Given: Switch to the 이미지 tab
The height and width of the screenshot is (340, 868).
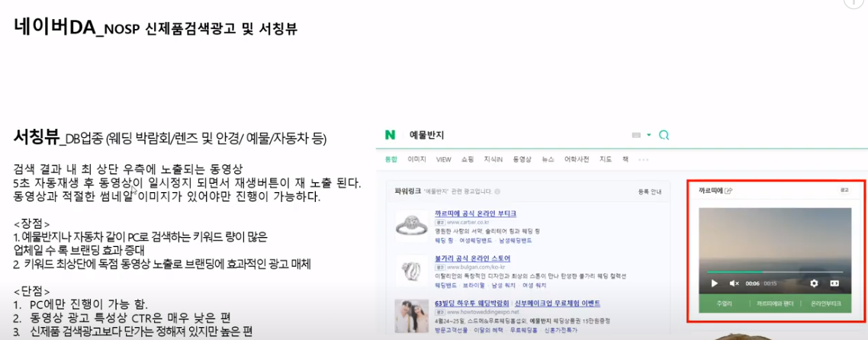Looking at the screenshot, I should point(417,159).
